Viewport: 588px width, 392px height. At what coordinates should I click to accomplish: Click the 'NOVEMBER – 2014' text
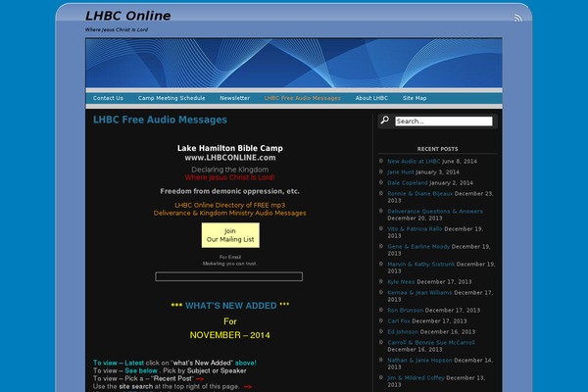tap(230, 335)
